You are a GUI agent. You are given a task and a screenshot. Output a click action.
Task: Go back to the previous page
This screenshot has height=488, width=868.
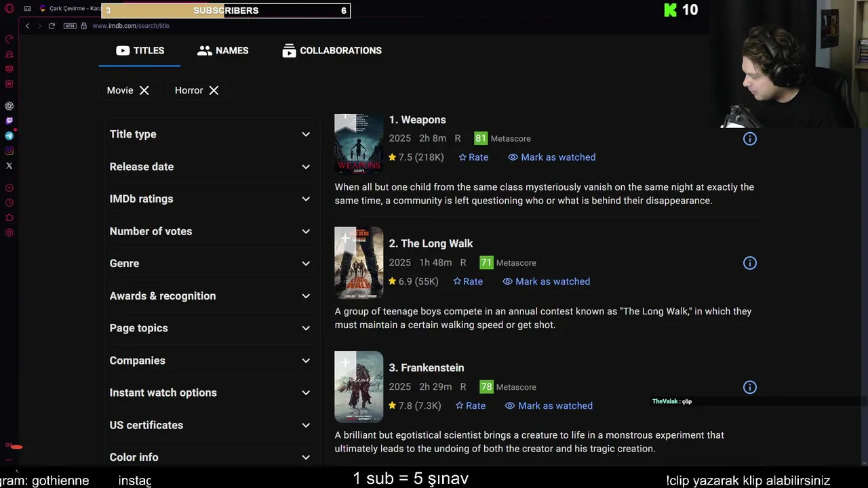[27, 26]
